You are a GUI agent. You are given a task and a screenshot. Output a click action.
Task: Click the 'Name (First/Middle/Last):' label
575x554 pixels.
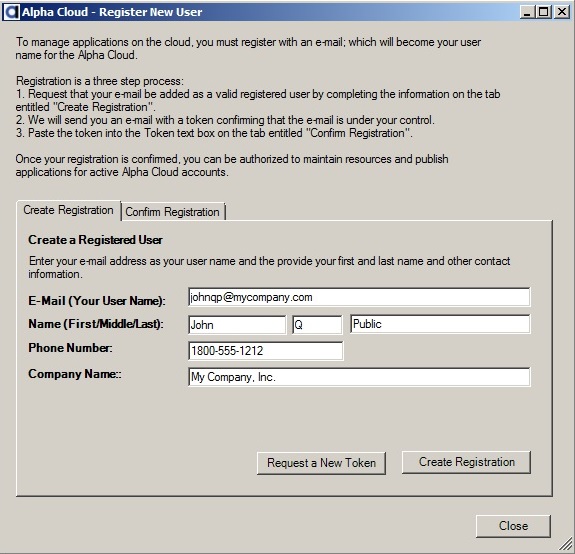point(96,324)
